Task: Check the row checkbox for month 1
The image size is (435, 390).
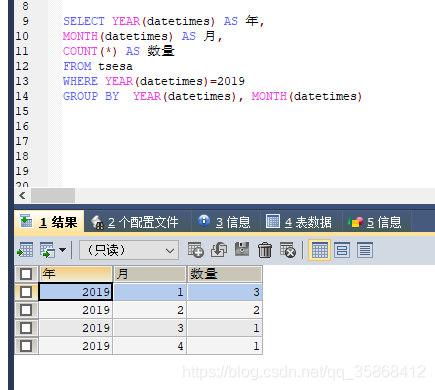Action: [x=26, y=292]
